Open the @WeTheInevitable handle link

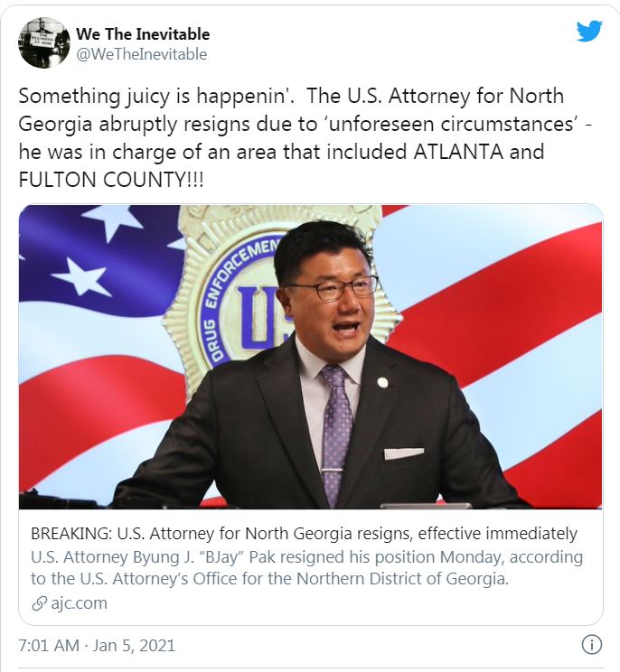click(x=141, y=54)
